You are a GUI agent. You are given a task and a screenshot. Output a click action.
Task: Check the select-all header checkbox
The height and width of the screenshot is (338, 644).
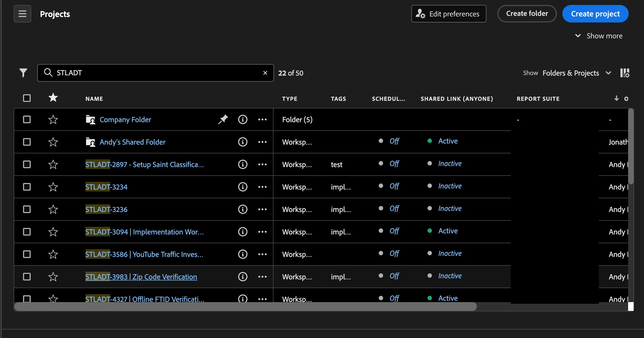[x=27, y=98]
